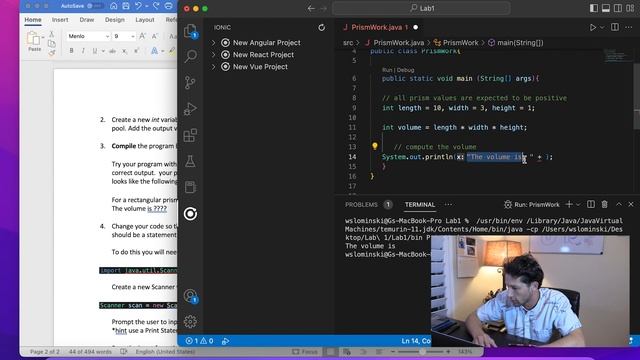Image resolution: width=640 pixels, height=360 pixels.
Task: Switch to Word Layout tab
Action: [x=145, y=20]
